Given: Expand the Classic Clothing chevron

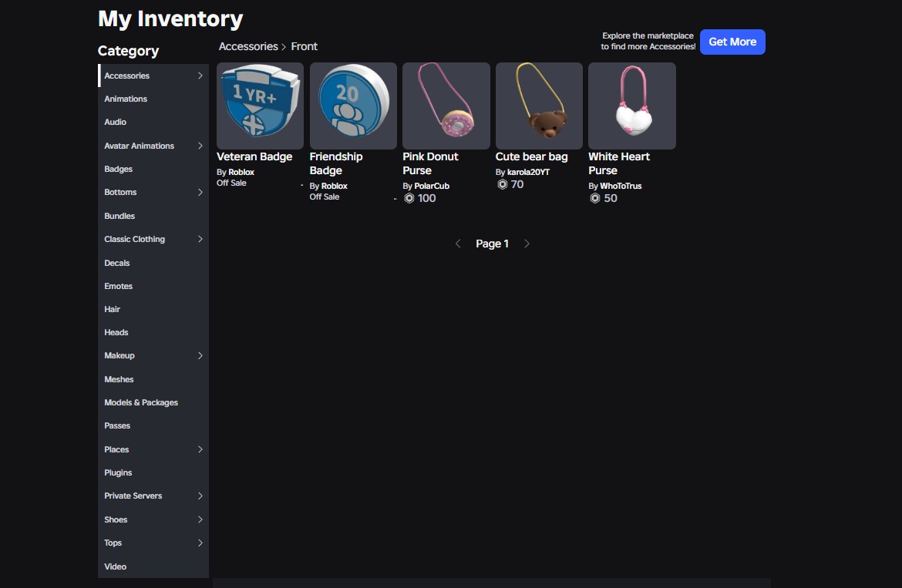Looking at the screenshot, I should pos(200,239).
